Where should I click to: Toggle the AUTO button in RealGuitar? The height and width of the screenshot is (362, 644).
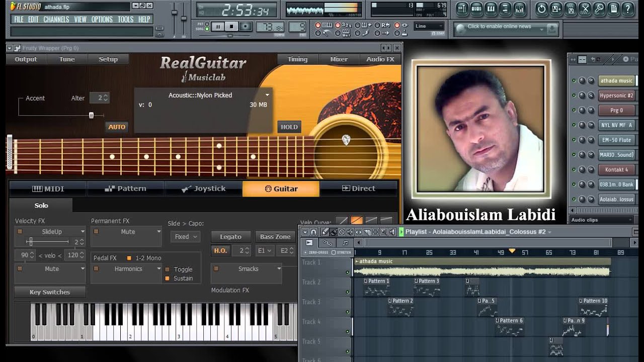click(x=117, y=127)
